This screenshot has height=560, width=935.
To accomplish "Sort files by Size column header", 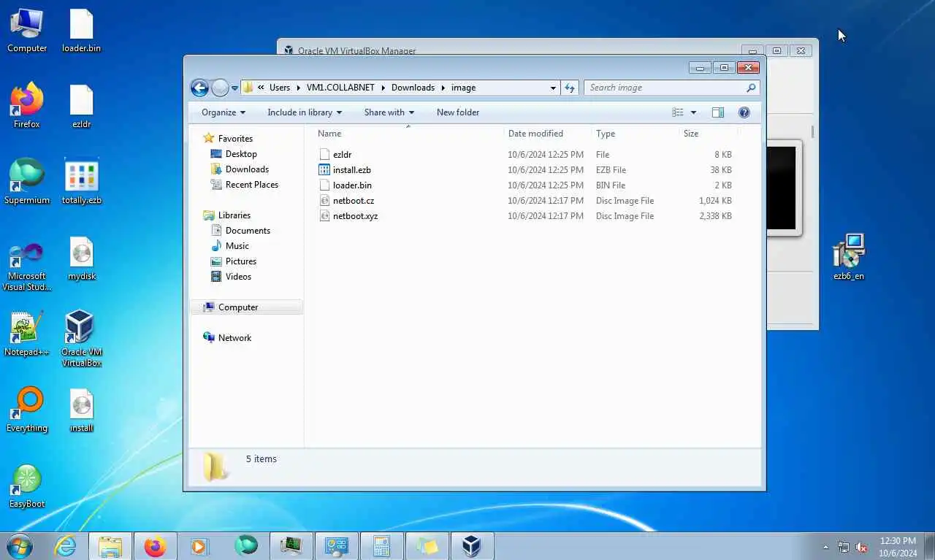I will point(708,134).
